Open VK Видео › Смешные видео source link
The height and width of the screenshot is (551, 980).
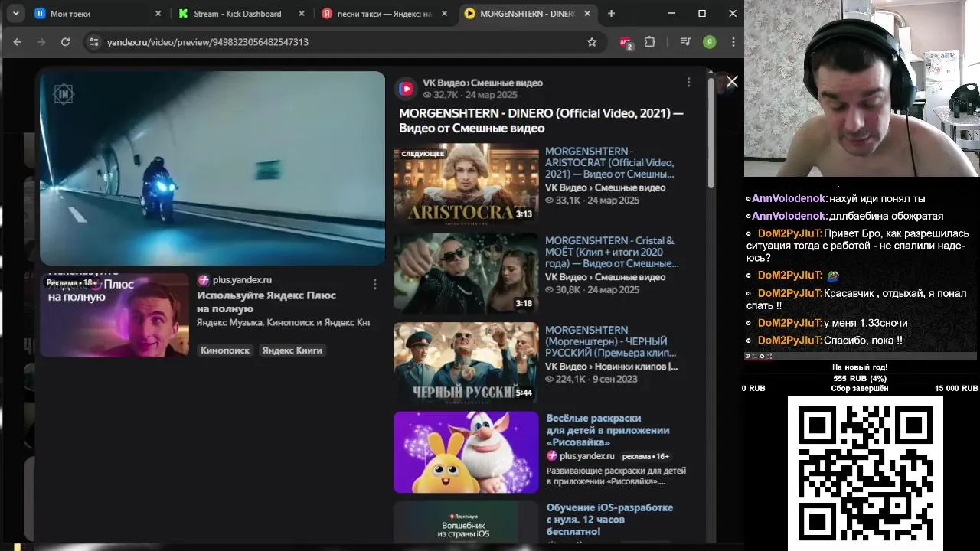click(x=482, y=83)
